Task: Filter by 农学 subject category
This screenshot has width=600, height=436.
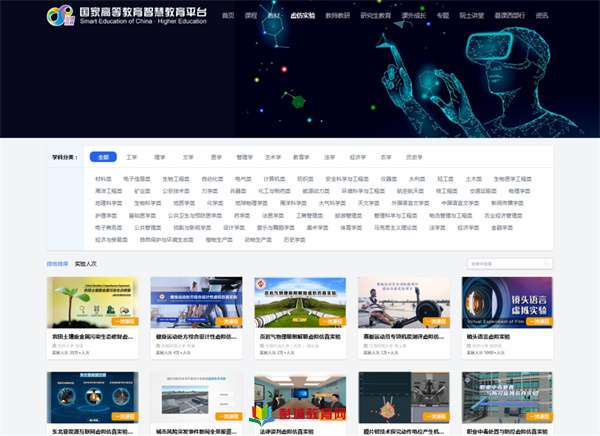Action: pyautogui.click(x=386, y=157)
